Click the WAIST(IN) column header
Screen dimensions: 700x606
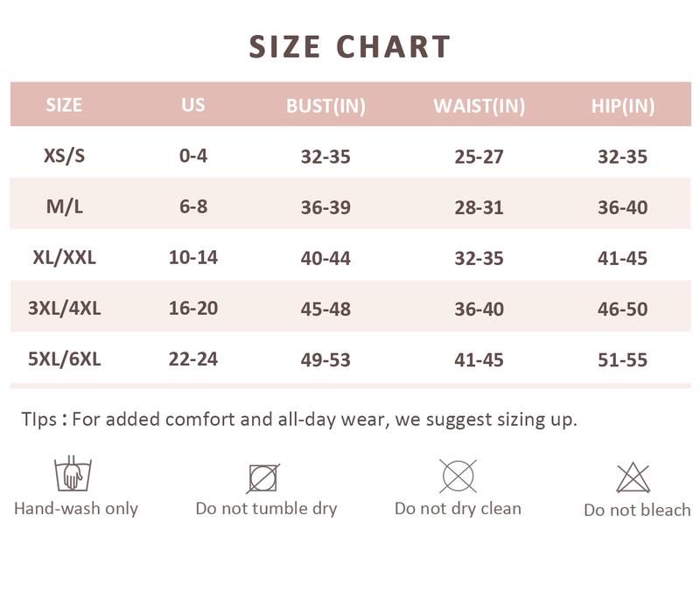pos(479,106)
